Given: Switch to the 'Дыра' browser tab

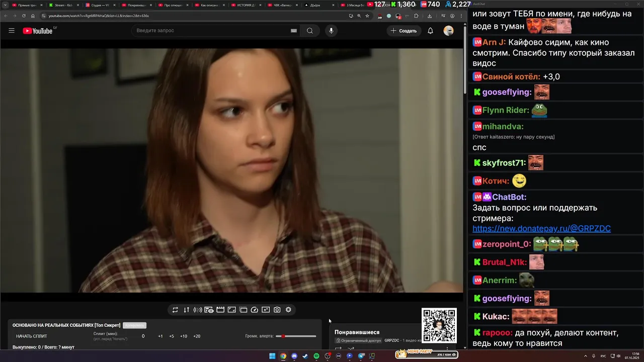Looking at the screenshot, I should [x=320, y=5].
